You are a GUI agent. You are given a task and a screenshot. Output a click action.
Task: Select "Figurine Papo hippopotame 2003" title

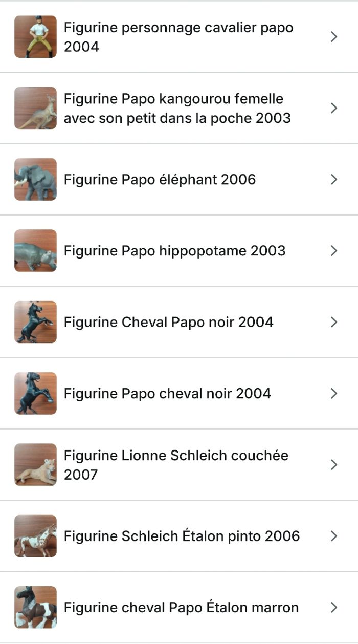[x=174, y=251]
